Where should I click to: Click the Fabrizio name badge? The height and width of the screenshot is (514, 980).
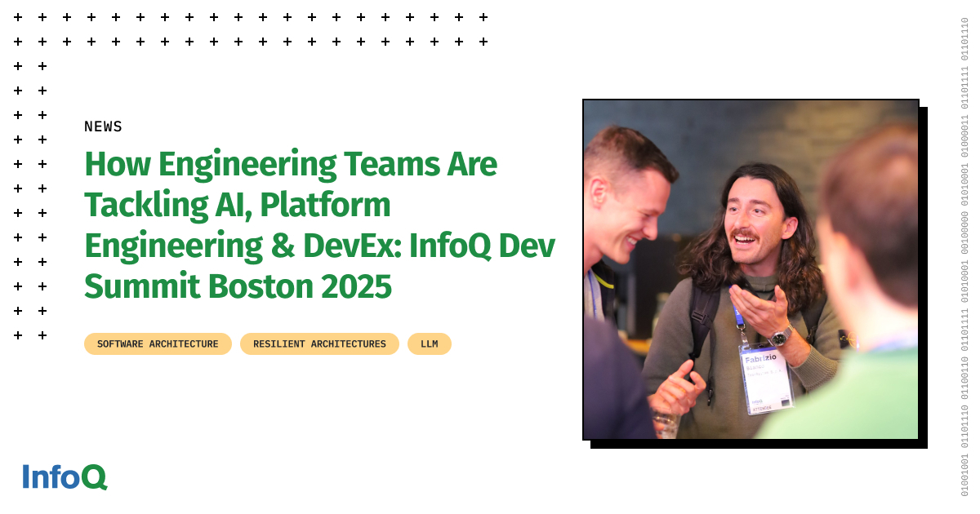[x=765, y=375]
